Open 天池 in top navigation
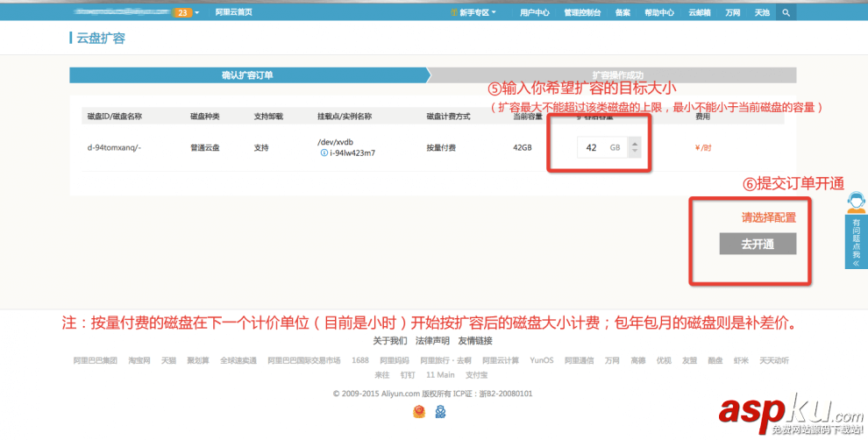The image size is (868, 440). (762, 12)
